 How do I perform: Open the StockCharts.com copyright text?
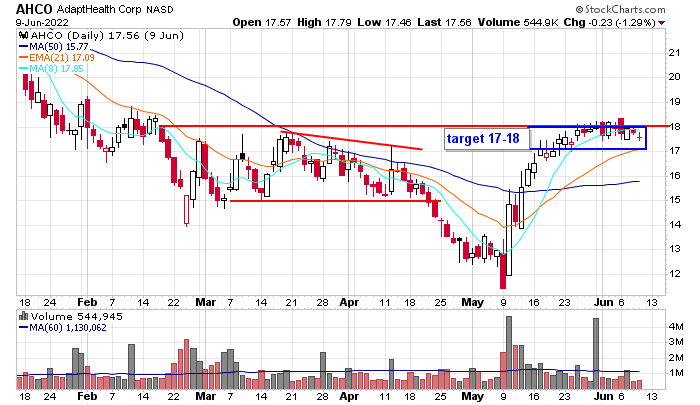tap(620, 9)
